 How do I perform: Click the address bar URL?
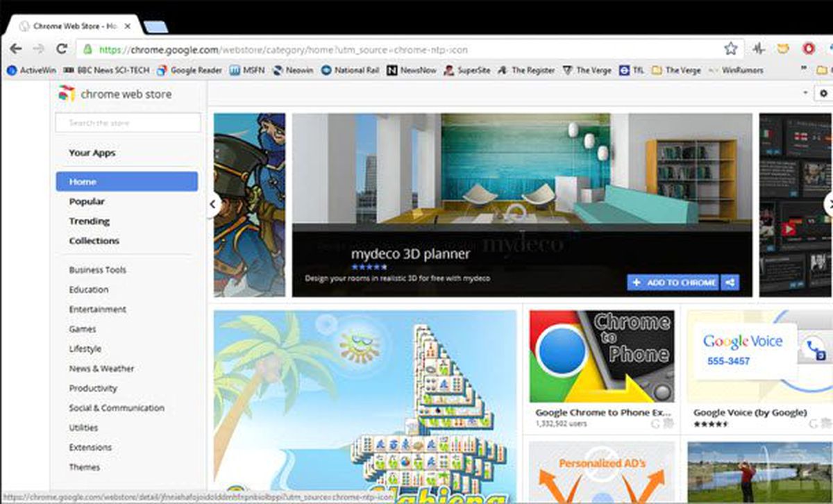[x=283, y=49]
